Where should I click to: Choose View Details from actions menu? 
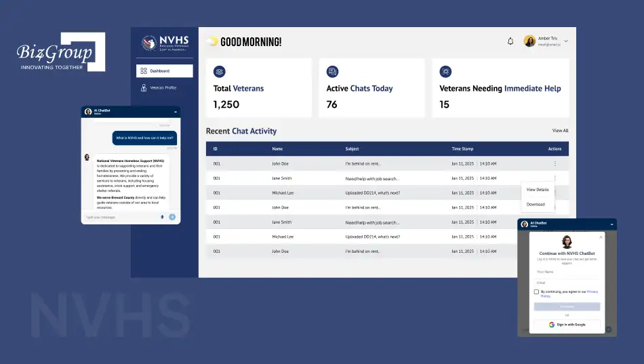(538, 189)
